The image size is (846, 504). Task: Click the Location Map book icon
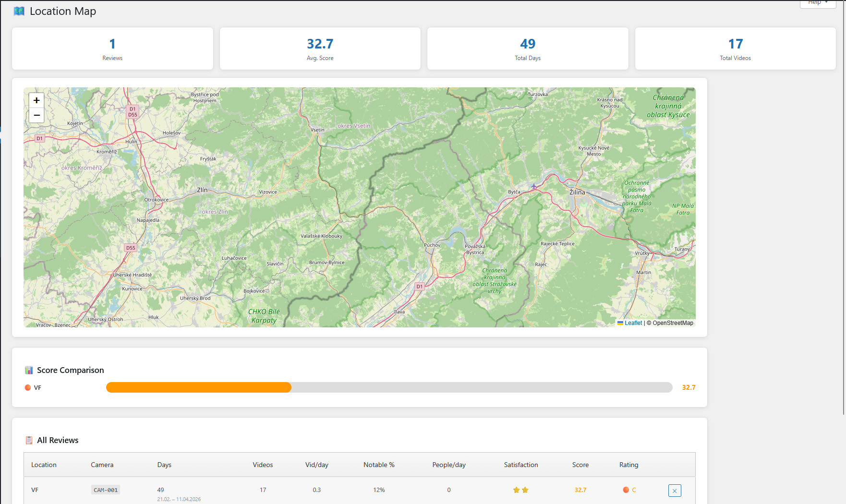coord(19,11)
